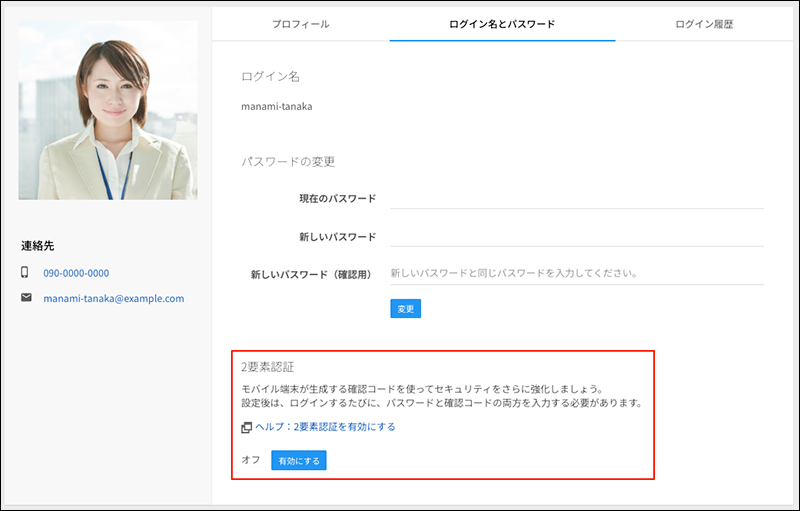Viewport: 800px width, 511px height.
Task: Focus the 新しいパスワード（確認用） field
Action: point(577,274)
